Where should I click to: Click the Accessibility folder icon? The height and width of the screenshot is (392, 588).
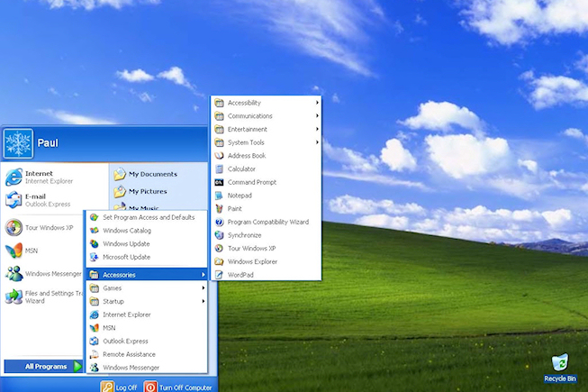(x=219, y=103)
